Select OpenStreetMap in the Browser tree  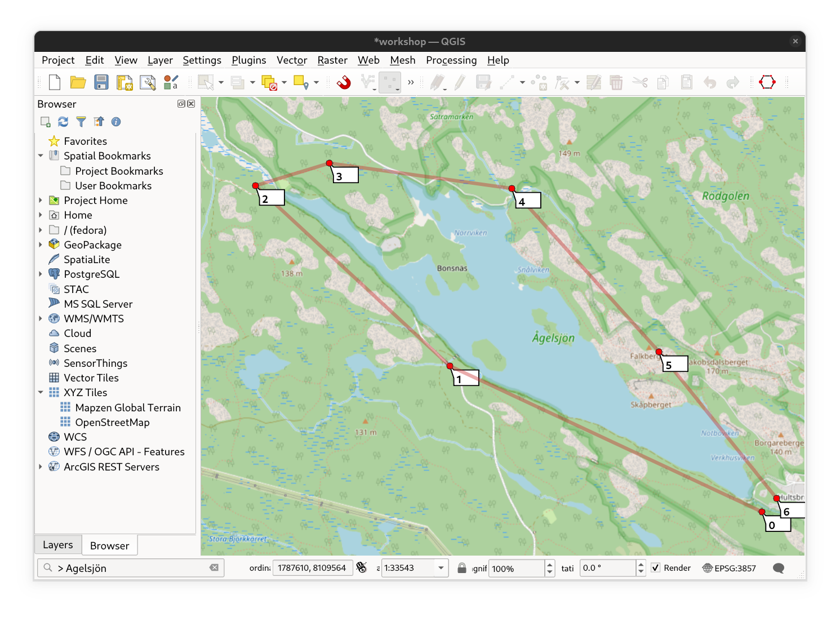[x=112, y=423]
